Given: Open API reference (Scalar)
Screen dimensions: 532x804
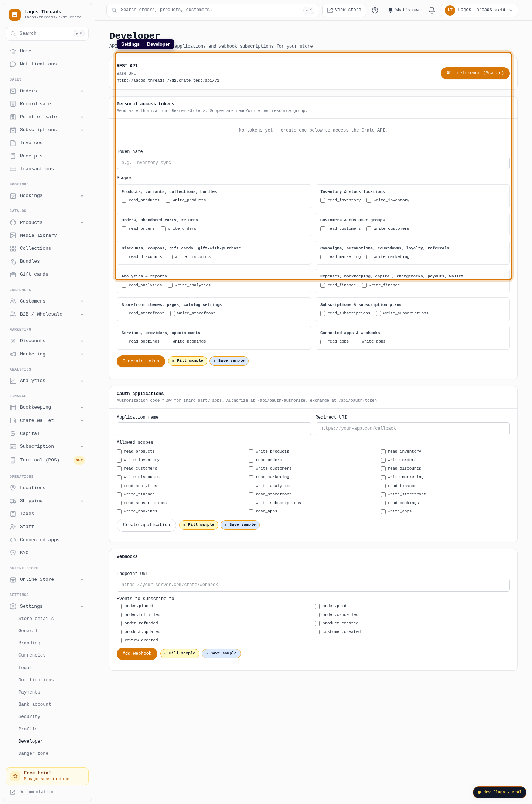Looking at the screenshot, I should (x=475, y=73).
